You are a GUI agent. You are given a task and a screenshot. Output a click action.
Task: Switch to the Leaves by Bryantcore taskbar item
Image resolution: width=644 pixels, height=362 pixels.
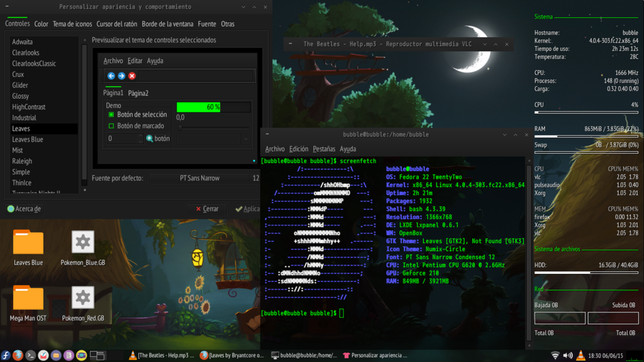coord(232,356)
